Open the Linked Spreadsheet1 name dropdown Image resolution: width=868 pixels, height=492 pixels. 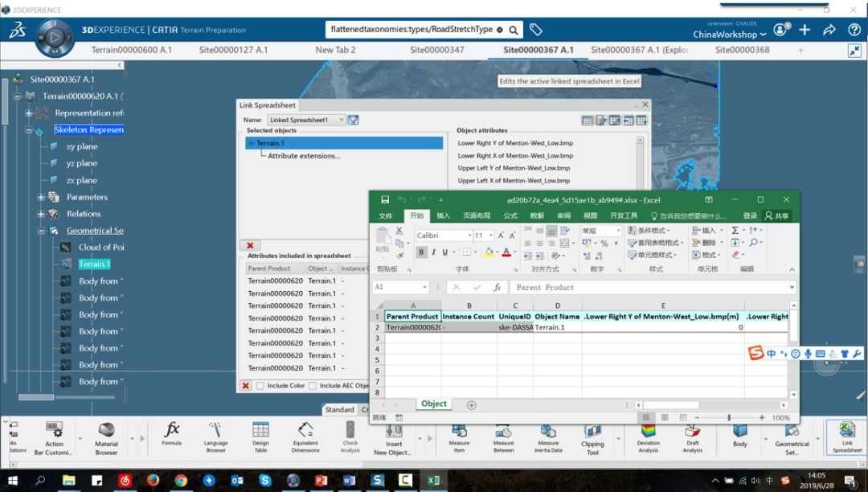point(341,120)
